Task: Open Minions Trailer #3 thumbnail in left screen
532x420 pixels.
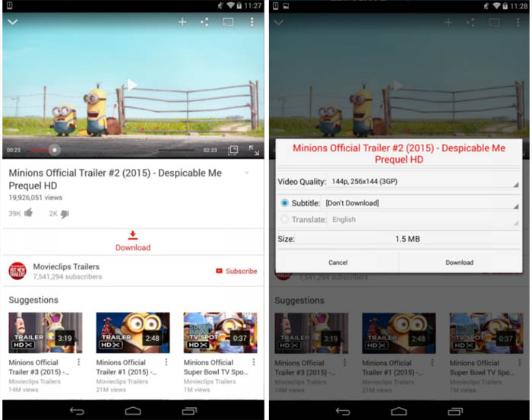Action: [x=46, y=332]
